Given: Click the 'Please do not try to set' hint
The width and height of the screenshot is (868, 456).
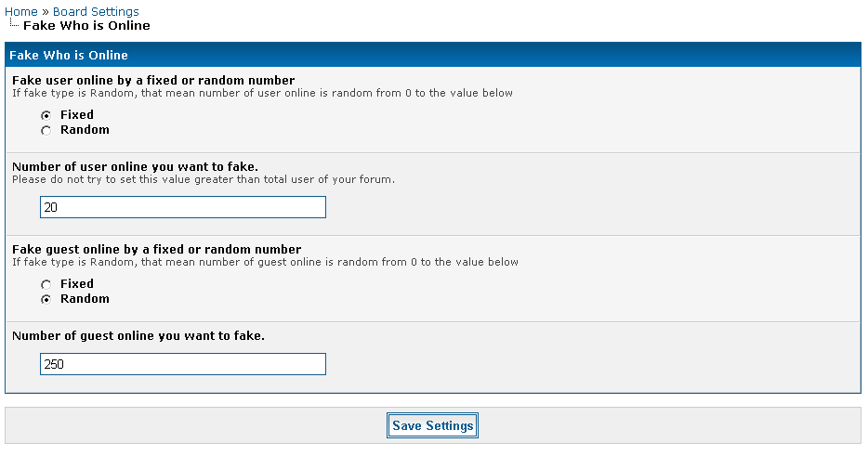Looking at the screenshot, I should click(x=204, y=179).
